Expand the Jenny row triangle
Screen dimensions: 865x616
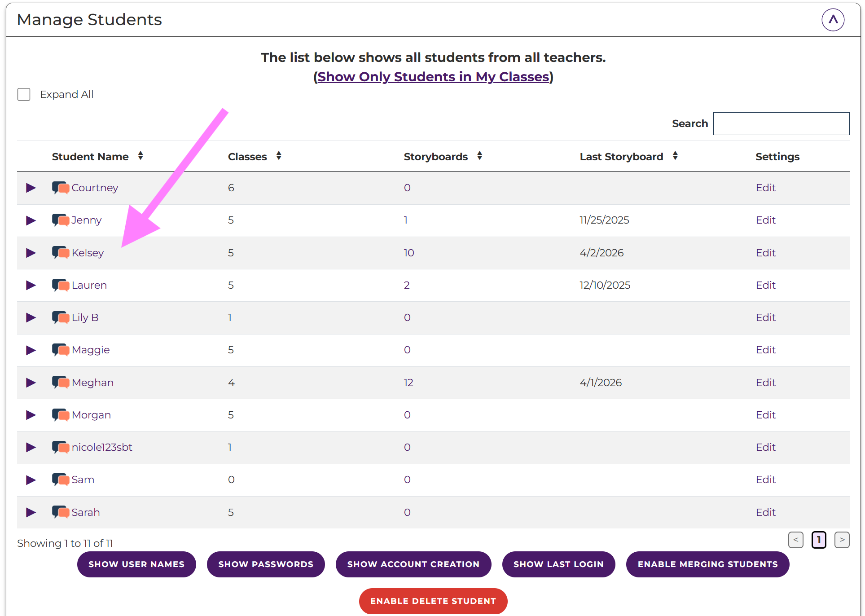pyautogui.click(x=31, y=220)
